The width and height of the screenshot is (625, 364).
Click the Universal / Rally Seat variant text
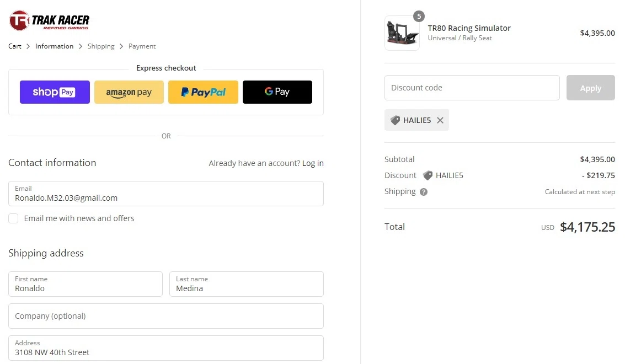pyautogui.click(x=460, y=38)
